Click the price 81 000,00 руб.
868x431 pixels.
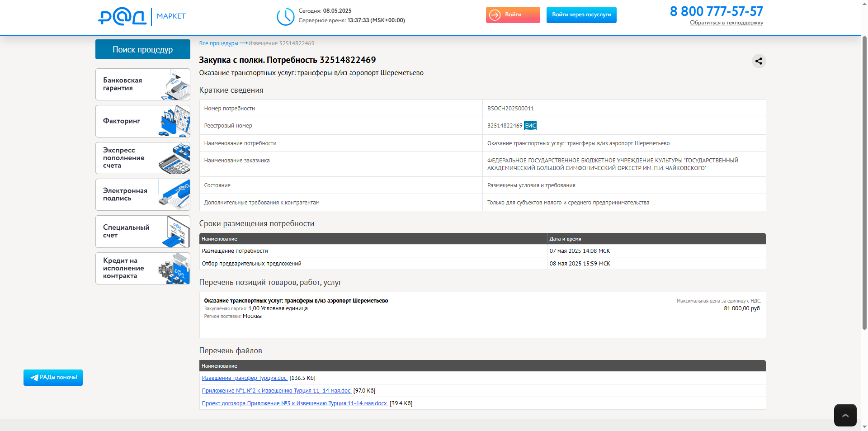[742, 308]
